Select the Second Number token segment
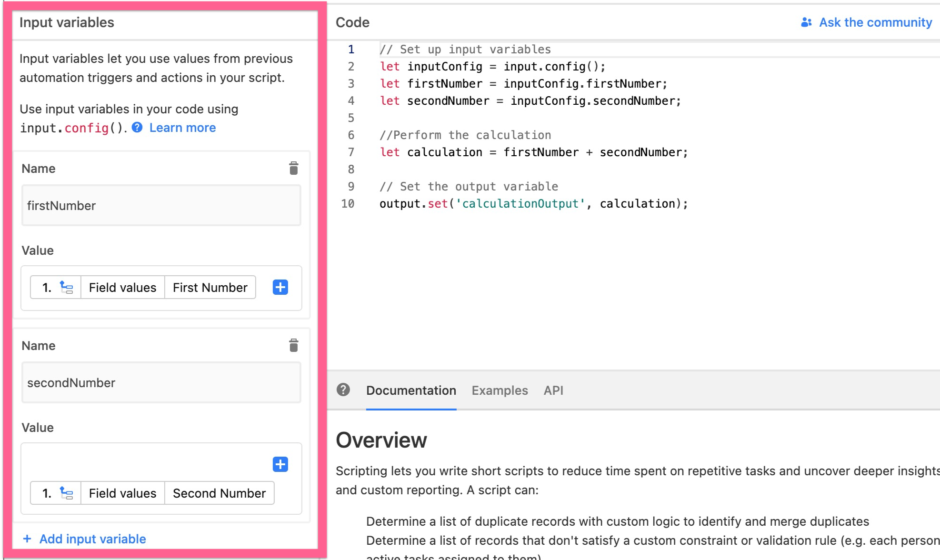Image resolution: width=940 pixels, height=560 pixels. pos(219,493)
